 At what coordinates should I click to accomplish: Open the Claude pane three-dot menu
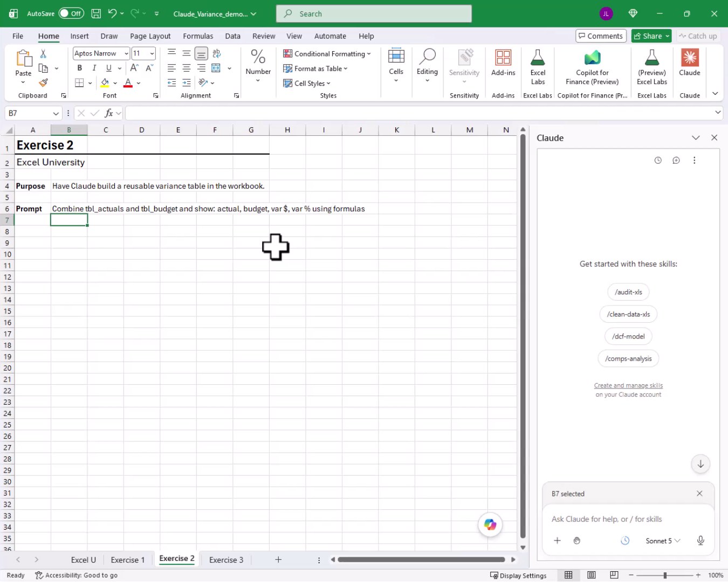pos(695,160)
